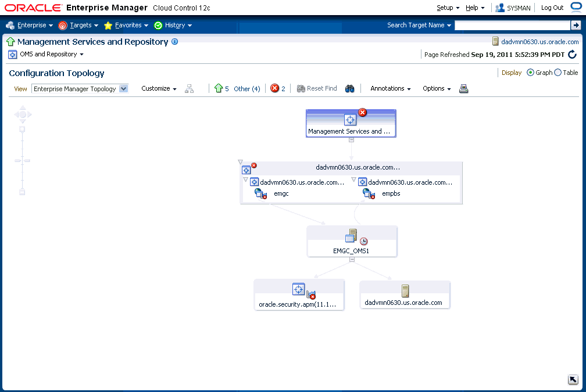Click count 2 down targets link
This screenshot has height=392, width=586.
(283, 88)
